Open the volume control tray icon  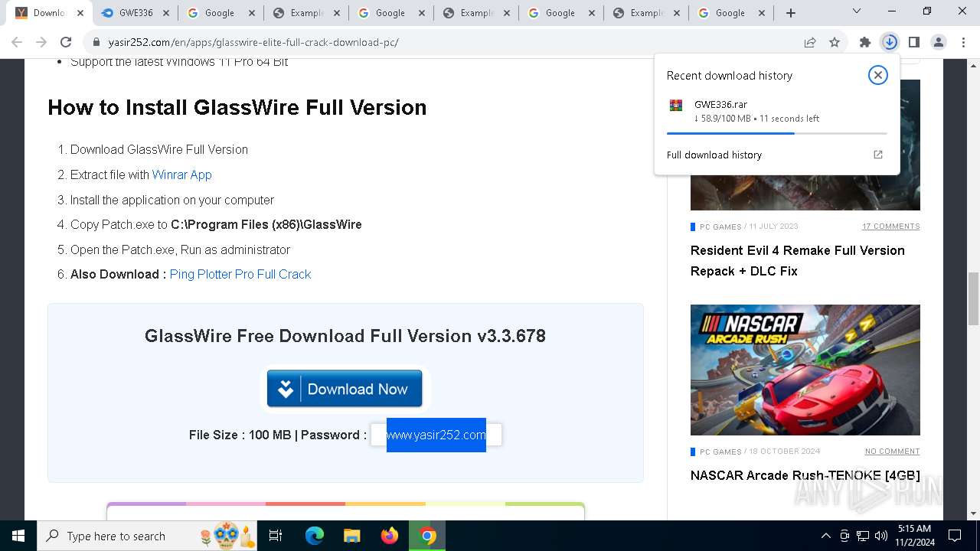881,536
